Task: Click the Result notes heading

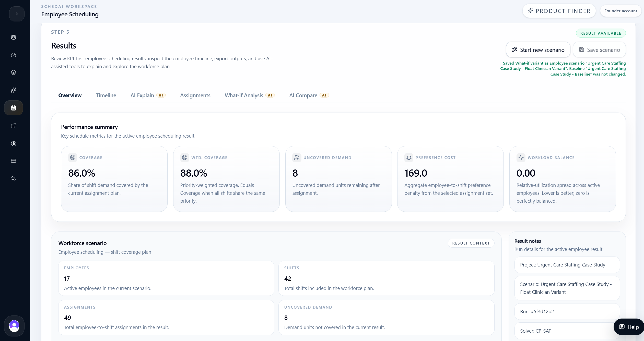Action: pos(528,241)
